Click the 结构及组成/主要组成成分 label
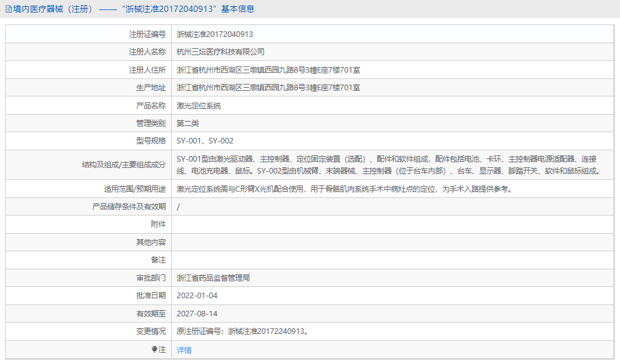Image resolution: width=620 pixels, height=364 pixels. pos(123,165)
